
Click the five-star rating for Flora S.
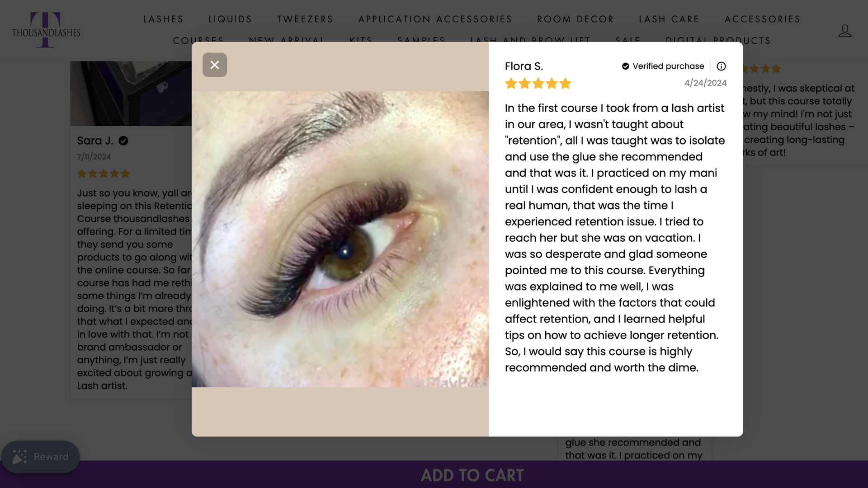(538, 84)
